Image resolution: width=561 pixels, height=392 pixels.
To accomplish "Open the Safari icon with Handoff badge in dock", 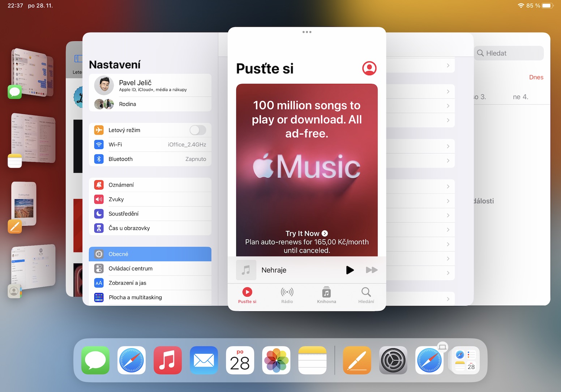I will [x=429, y=360].
